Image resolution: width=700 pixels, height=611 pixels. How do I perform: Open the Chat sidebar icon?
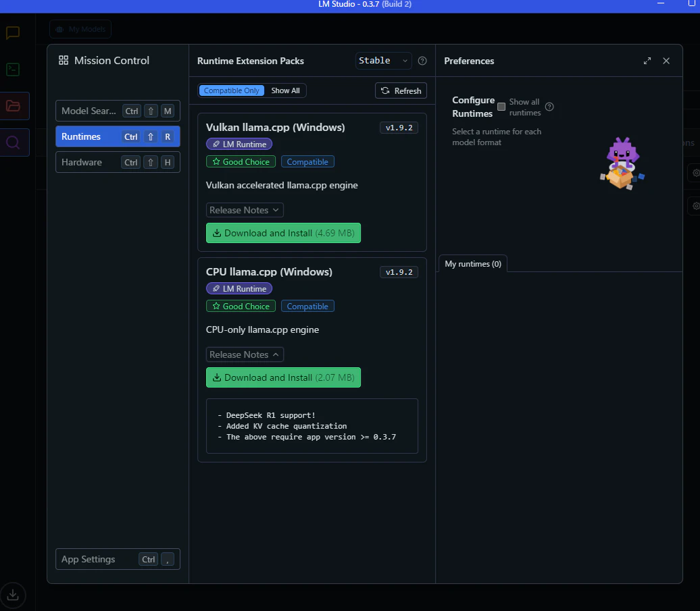point(13,33)
